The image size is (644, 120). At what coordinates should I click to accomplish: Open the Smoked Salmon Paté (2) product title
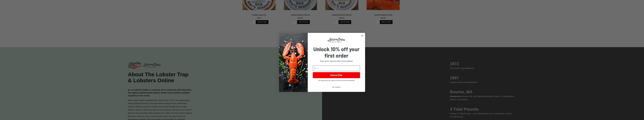(x=300, y=15)
